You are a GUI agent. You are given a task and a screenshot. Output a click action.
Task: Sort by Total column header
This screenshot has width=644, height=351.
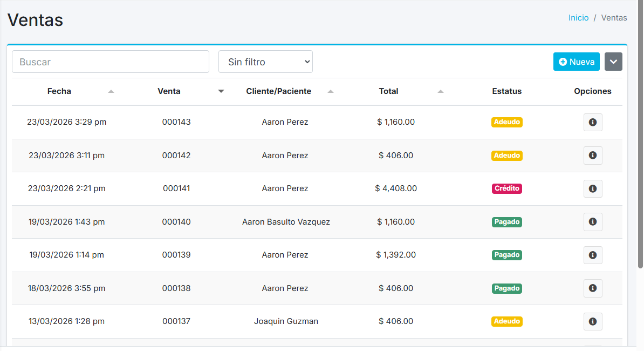click(388, 91)
